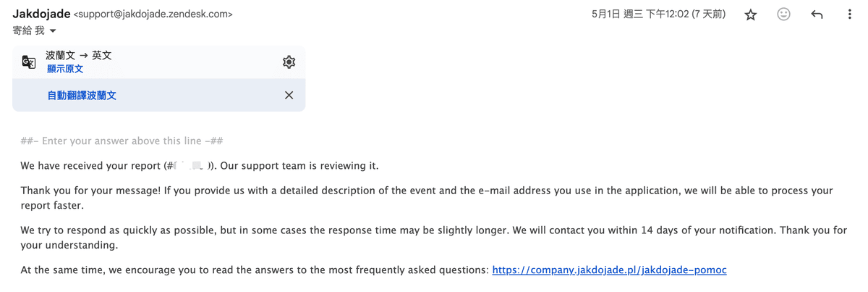
Task: Dismiss the auto-translate Polish suggestion
Action: (289, 95)
